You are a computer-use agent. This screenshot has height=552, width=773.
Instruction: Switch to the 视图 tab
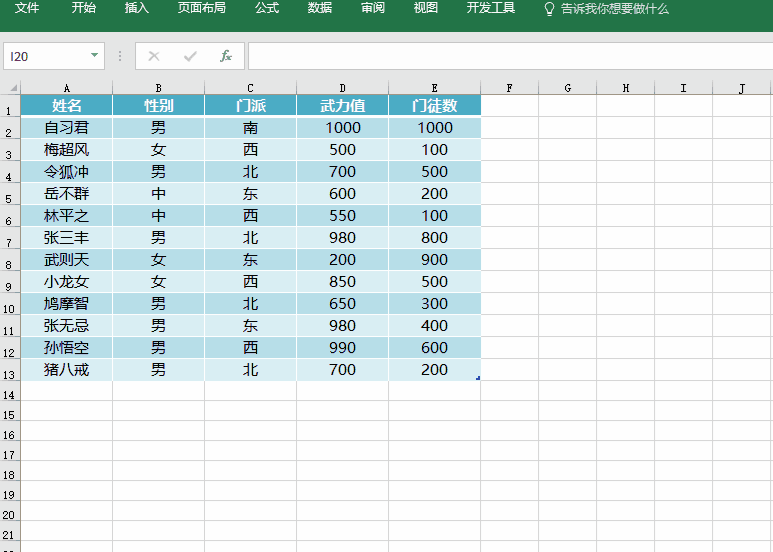(425, 8)
